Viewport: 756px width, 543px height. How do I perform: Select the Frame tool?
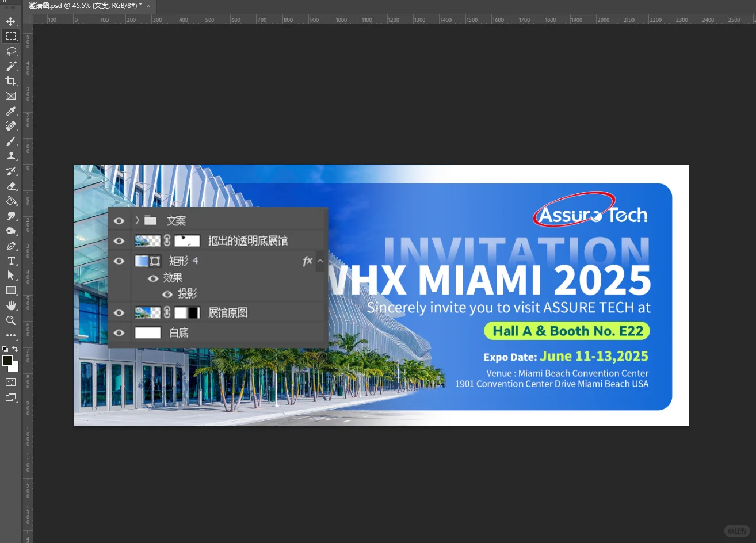point(11,96)
